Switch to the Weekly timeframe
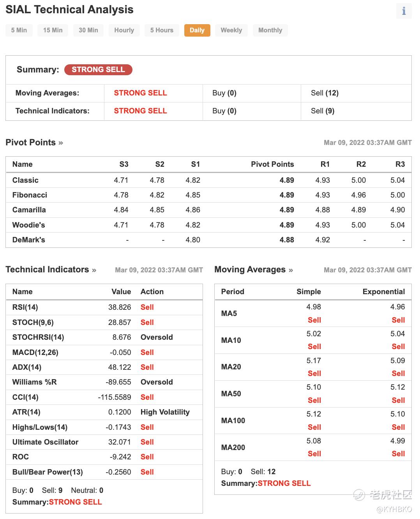Viewport: 420px width, 519px height. coord(231,30)
